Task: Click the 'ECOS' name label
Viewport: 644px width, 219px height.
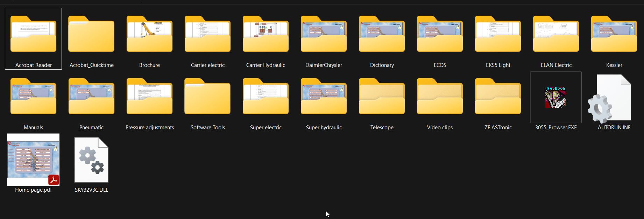Action: tap(440, 65)
